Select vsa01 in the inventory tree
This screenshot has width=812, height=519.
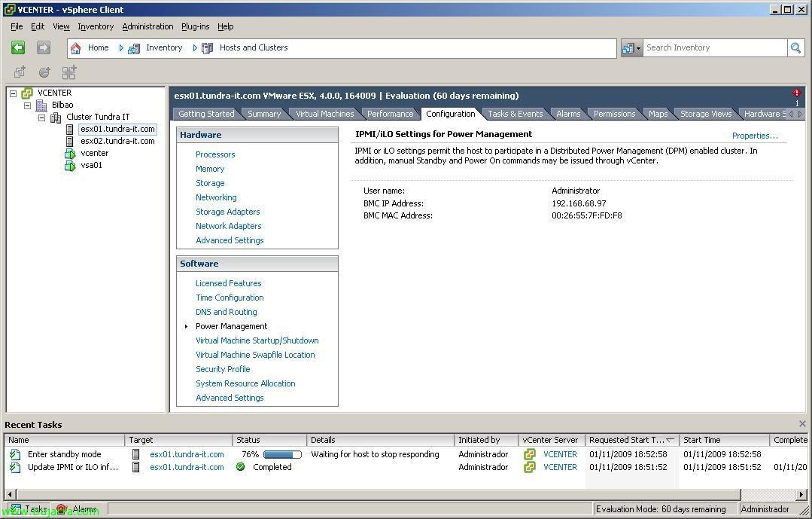[91, 166]
